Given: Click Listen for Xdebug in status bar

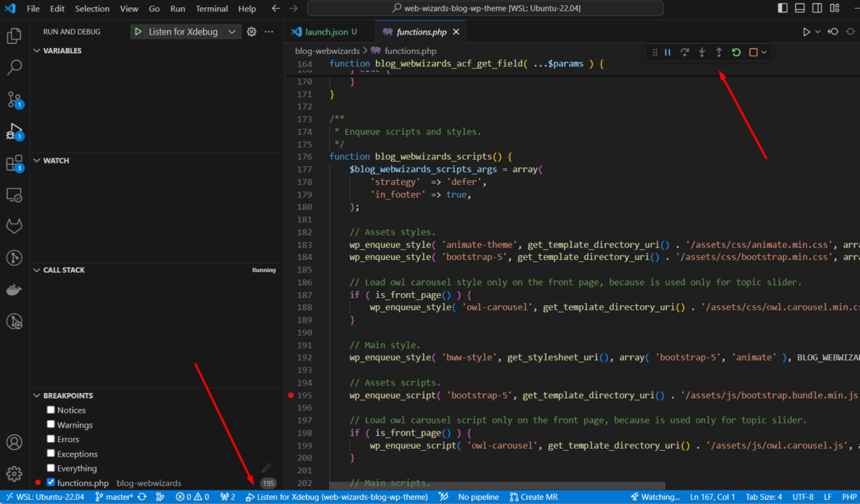Looking at the screenshot, I should 337,497.
